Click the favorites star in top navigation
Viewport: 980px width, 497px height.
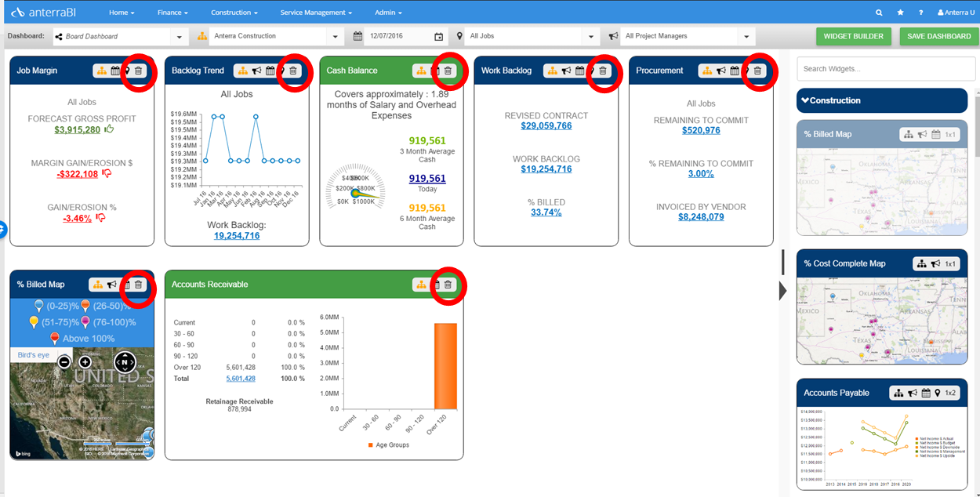click(x=900, y=13)
